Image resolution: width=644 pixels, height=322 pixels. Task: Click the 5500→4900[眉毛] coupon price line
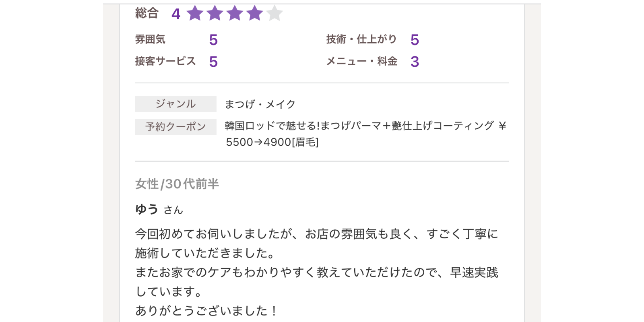coord(272,142)
